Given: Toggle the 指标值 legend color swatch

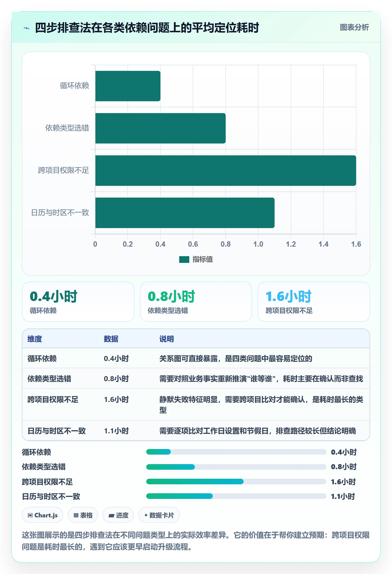Looking at the screenshot, I should (x=184, y=260).
